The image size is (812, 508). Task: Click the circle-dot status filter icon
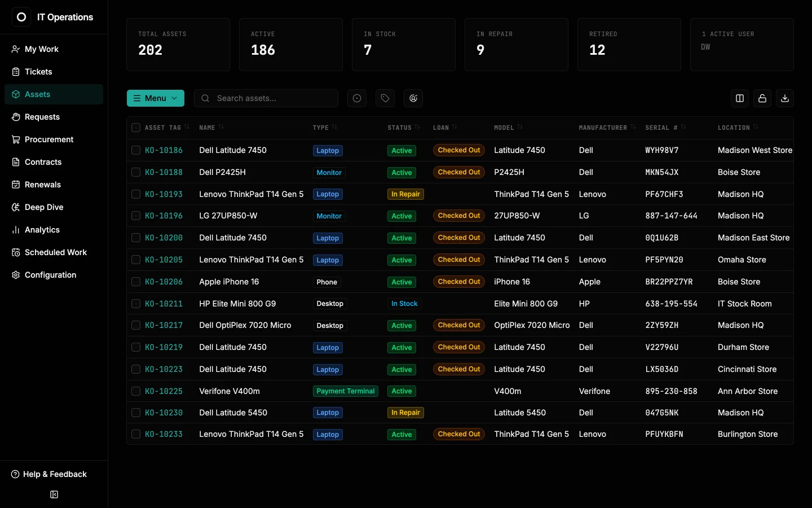pos(357,98)
